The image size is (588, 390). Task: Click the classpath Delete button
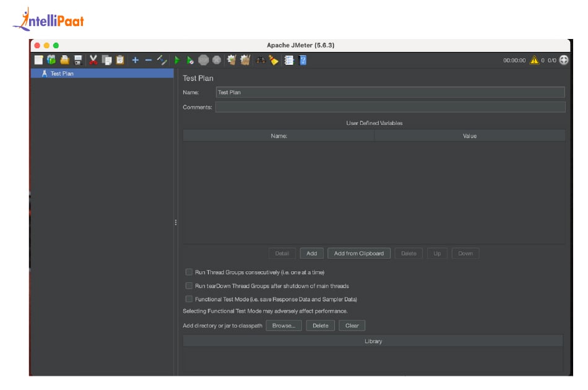pyautogui.click(x=320, y=326)
